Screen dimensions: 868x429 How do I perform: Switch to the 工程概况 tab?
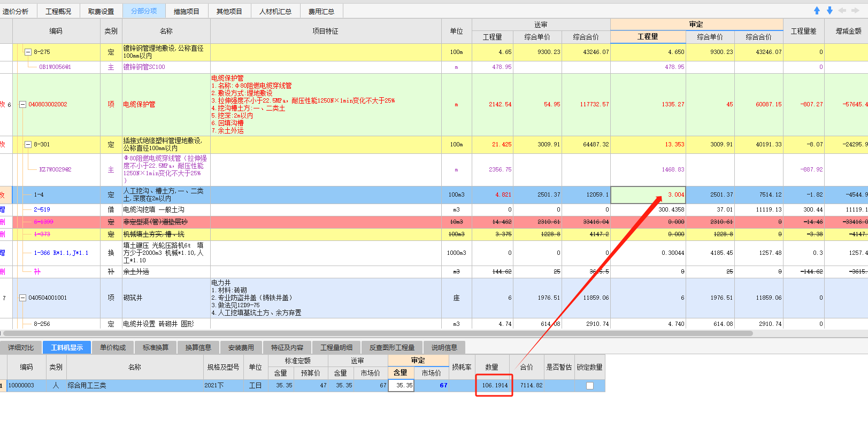(x=58, y=11)
